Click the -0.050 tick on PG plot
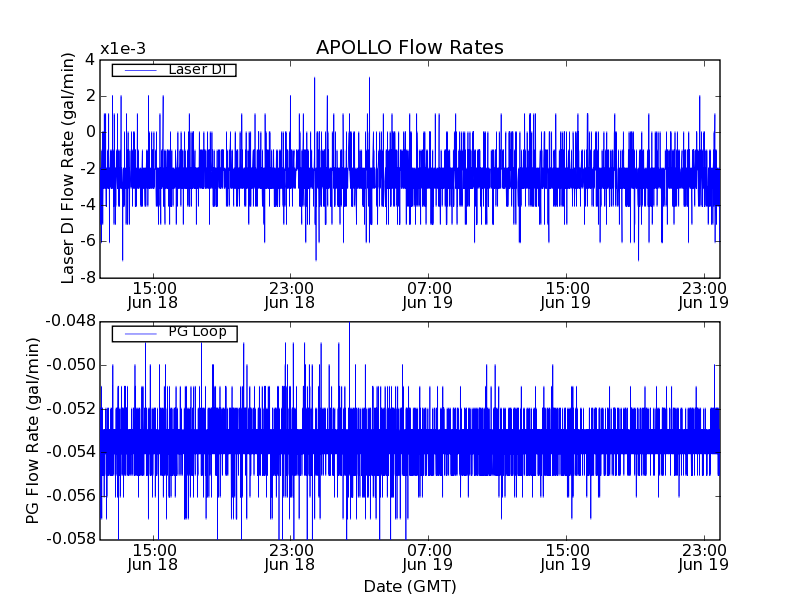The width and height of the screenshot is (800, 600). (x=70, y=365)
